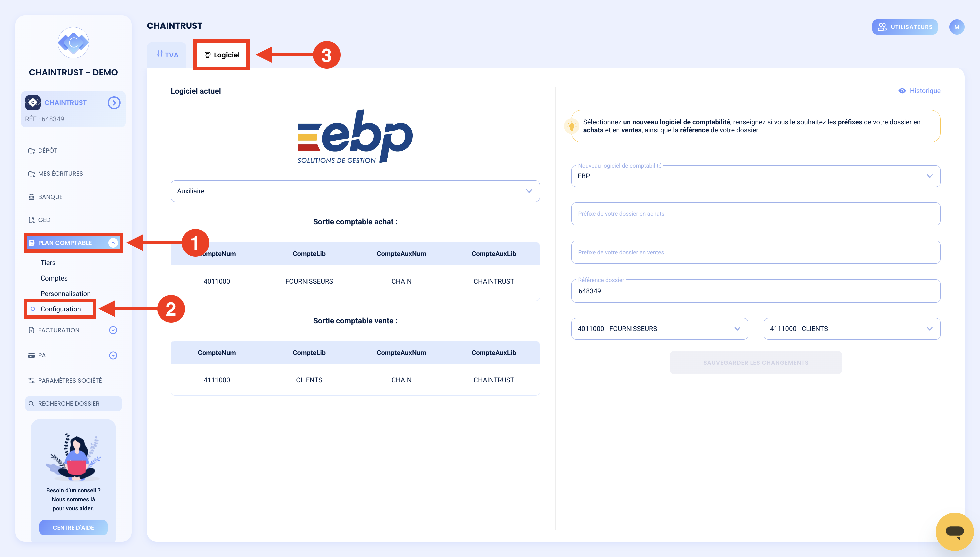Click the MES ÉCRITURES folder icon

tap(31, 174)
